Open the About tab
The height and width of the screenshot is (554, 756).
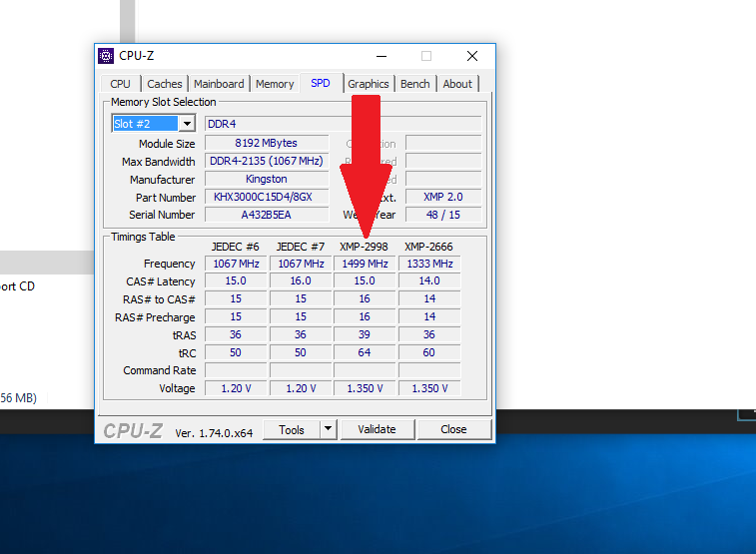pyautogui.click(x=457, y=84)
